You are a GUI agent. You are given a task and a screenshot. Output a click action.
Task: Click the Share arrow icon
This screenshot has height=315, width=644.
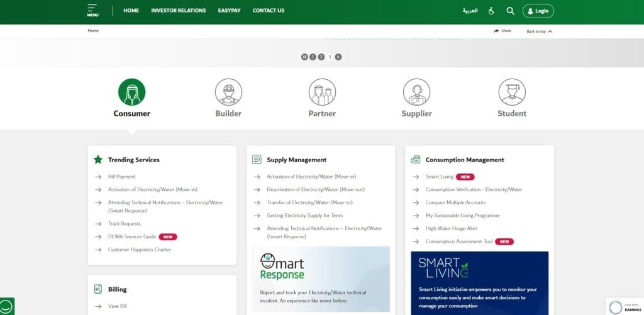click(x=496, y=31)
